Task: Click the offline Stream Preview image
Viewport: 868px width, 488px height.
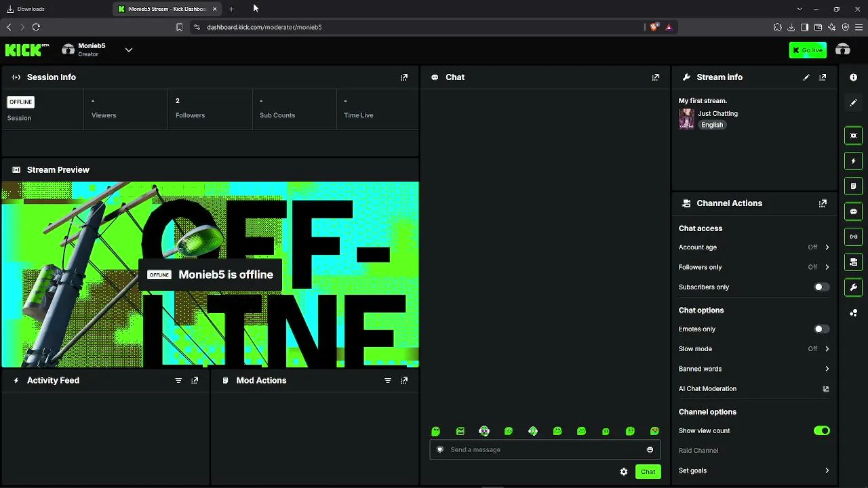Action: pyautogui.click(x=210, y=274)
